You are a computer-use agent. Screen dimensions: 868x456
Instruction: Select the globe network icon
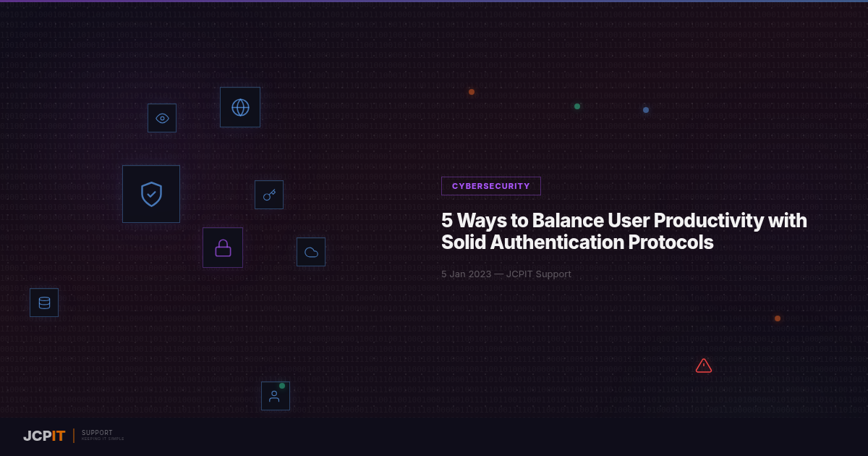tap(239, 106)
